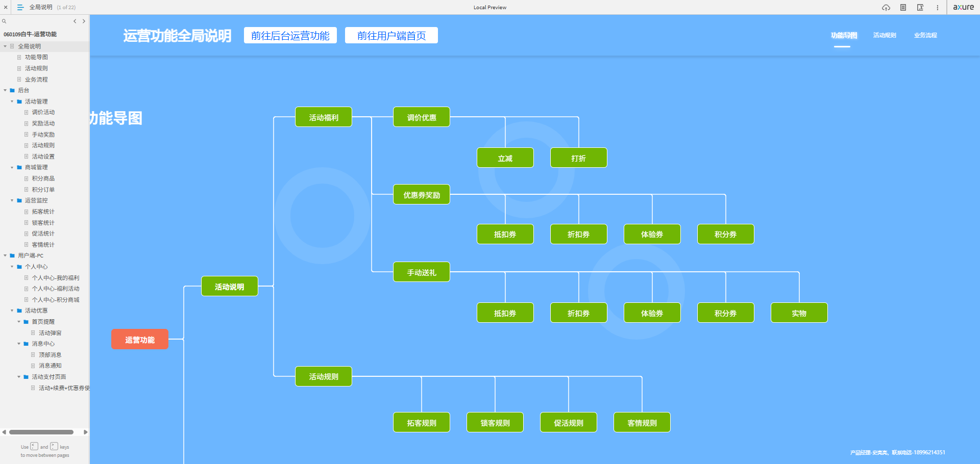The width and height of the screenshot is (980, 464).
Task: Close the sidebar with X icon
Action: click(6, 7)
